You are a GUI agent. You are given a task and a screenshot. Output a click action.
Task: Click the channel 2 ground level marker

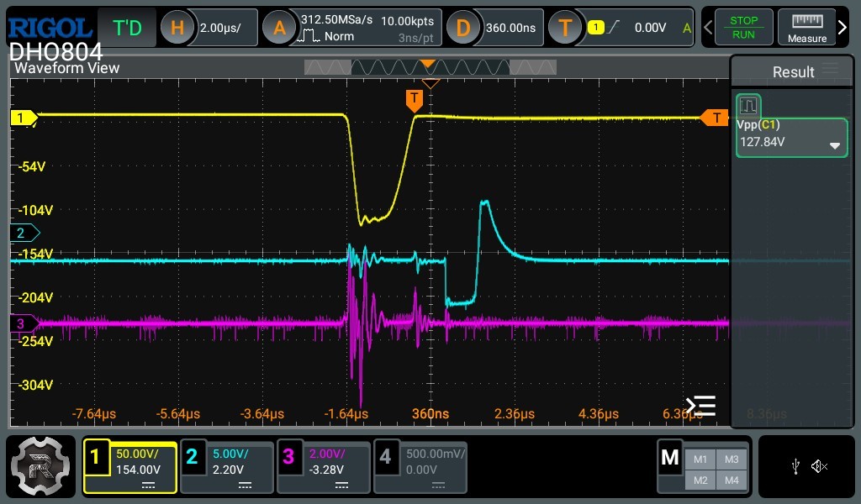(x=24, y=233)
